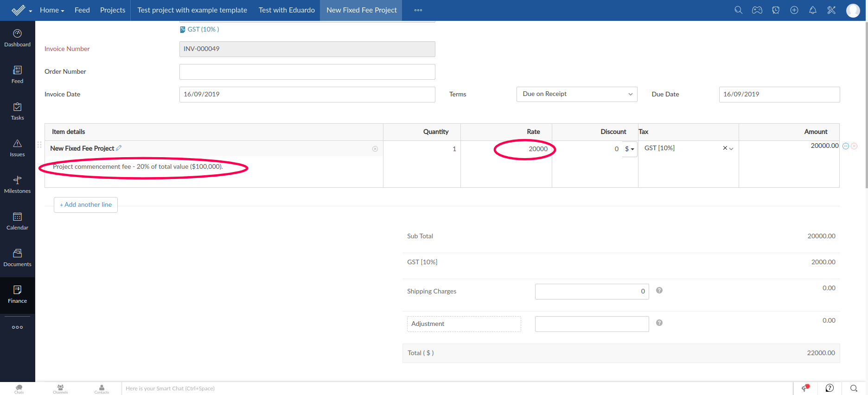Open the user profile avatar
Screen dimensions: 868x395
(853, 10)
